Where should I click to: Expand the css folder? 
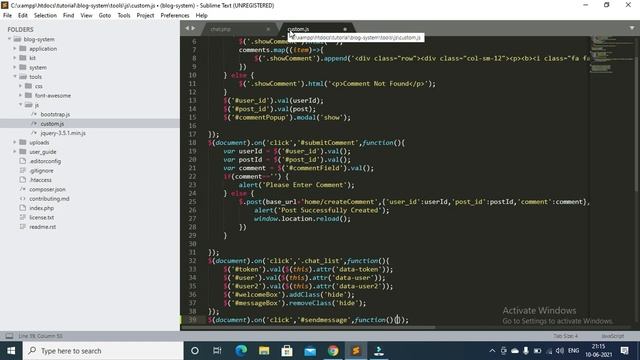click(21, 86)
